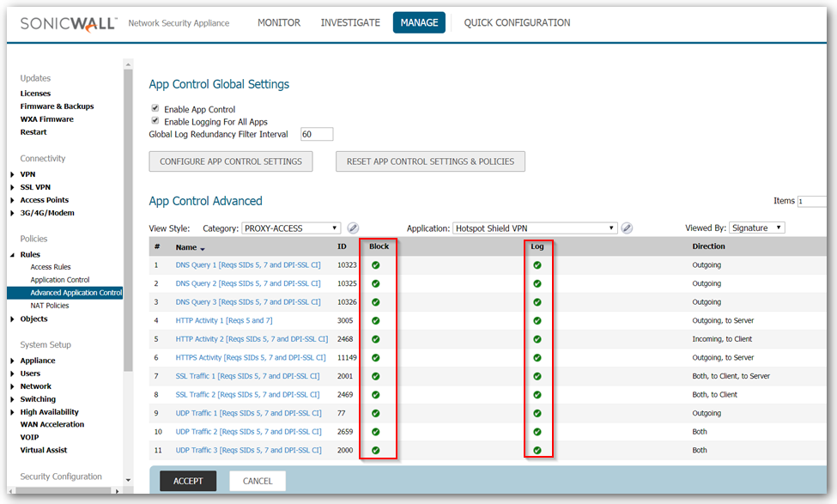The height and width of the screenshot is (504, 837).
Task: Click the Log icon for HTTP Activity 1
Action: click(537, 321)
